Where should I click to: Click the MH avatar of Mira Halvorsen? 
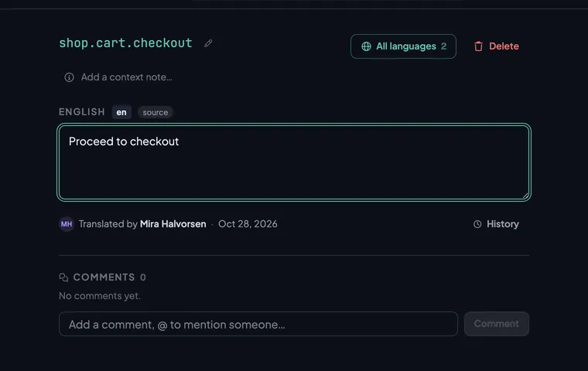(x=67, y=224)
